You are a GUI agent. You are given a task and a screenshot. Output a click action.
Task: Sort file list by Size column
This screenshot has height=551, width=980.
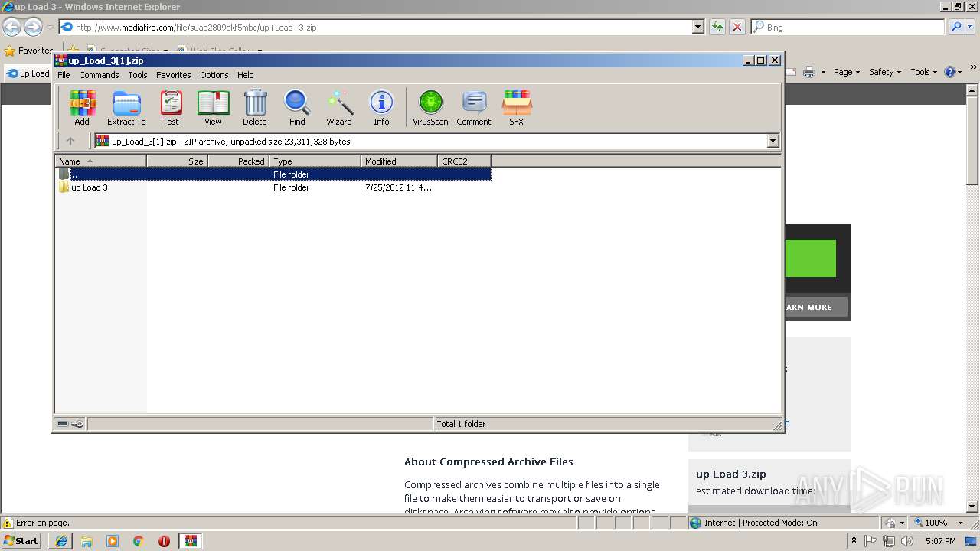click(x=177, y=161)
